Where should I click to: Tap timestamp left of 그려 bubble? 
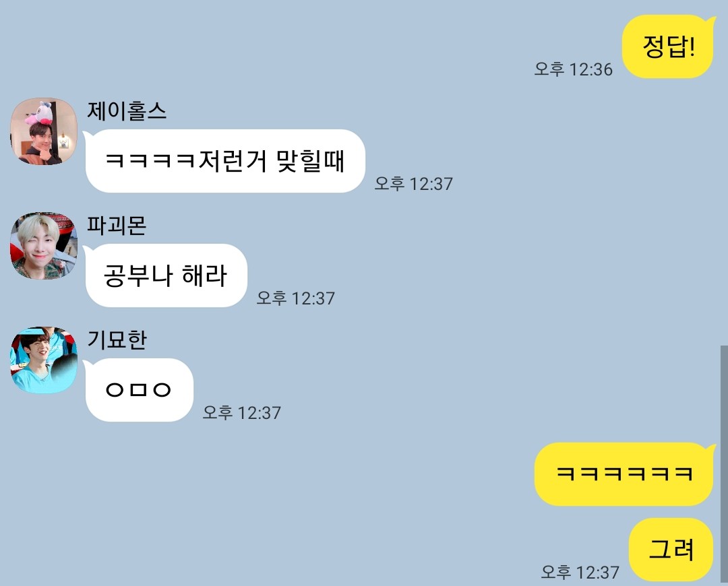coord(580,573)
